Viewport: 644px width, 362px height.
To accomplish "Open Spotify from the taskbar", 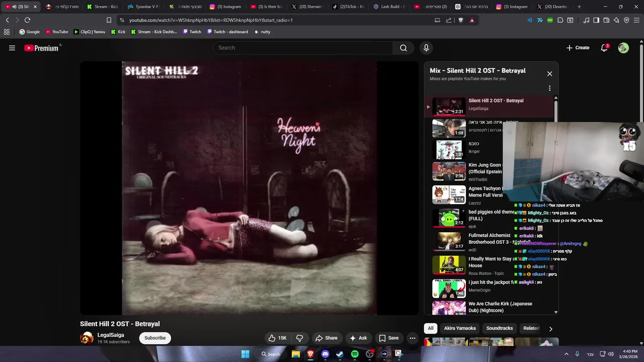I will pos(355,354).
